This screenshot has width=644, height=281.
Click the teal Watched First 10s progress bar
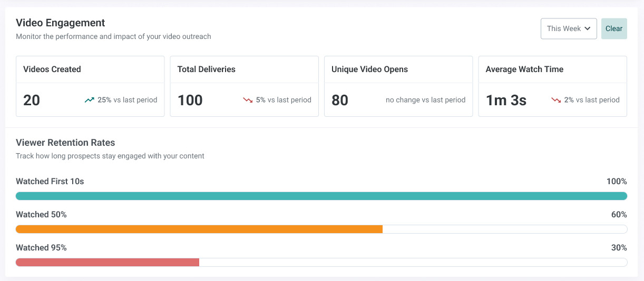click(x=321, y=196)
